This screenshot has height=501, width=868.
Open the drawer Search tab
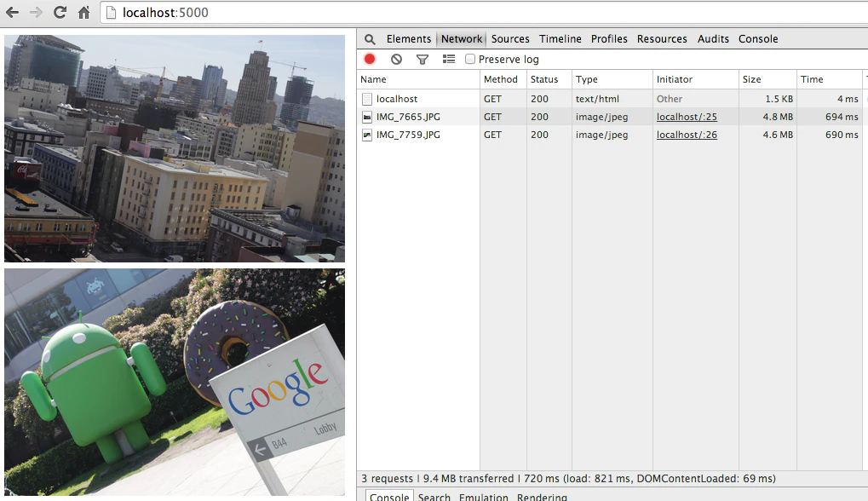click(x=434, y=497)
